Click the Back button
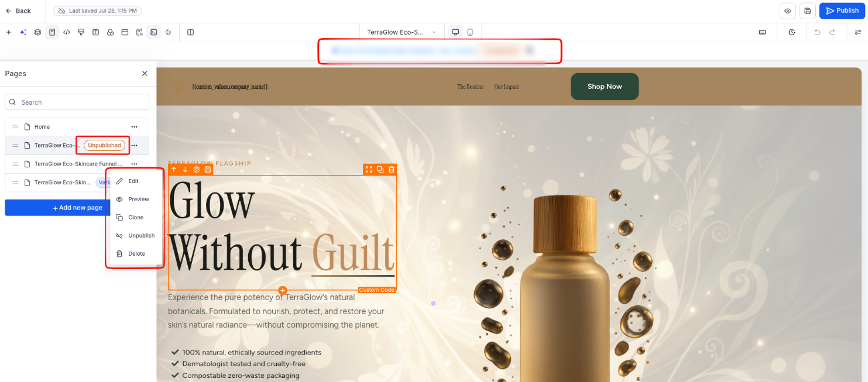This screenshot has height=382, width=868. point(18,11)
